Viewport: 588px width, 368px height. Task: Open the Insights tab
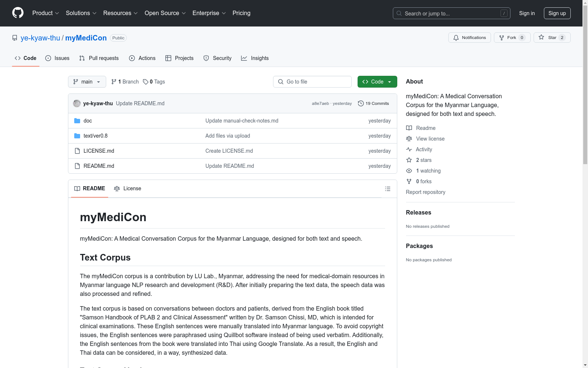pyautogui.click(x=255, y=58)
